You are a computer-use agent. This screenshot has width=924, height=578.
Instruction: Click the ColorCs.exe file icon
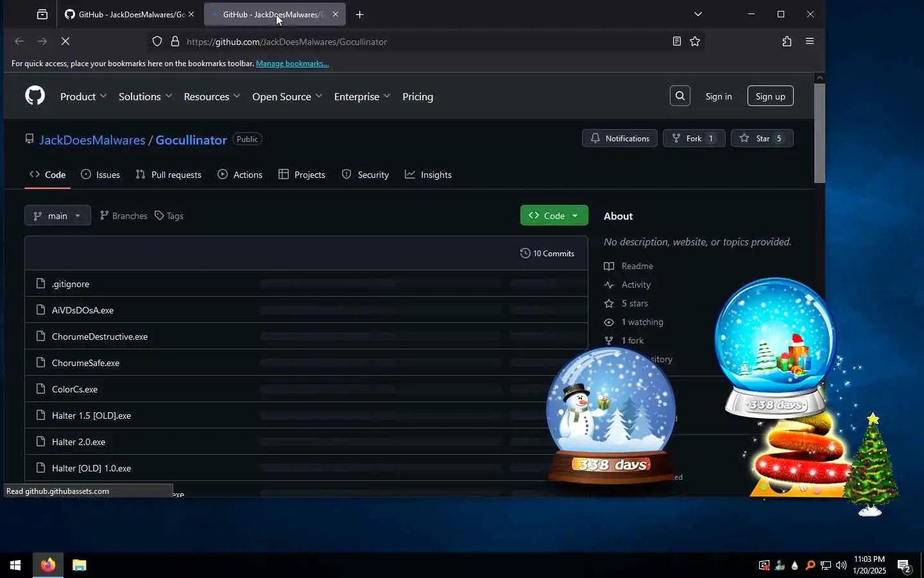[x=41, y=389]
